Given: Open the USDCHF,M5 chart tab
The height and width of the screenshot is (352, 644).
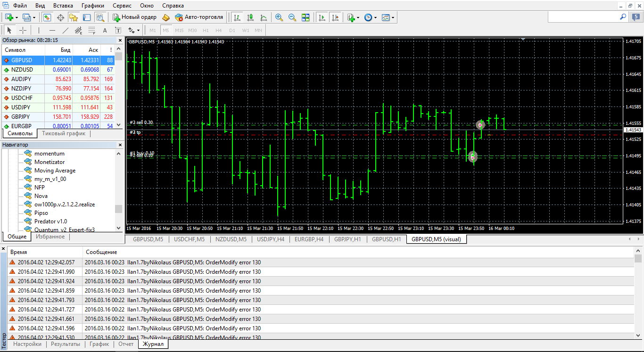Looking at the screenshot, I should tap(189, 239).
